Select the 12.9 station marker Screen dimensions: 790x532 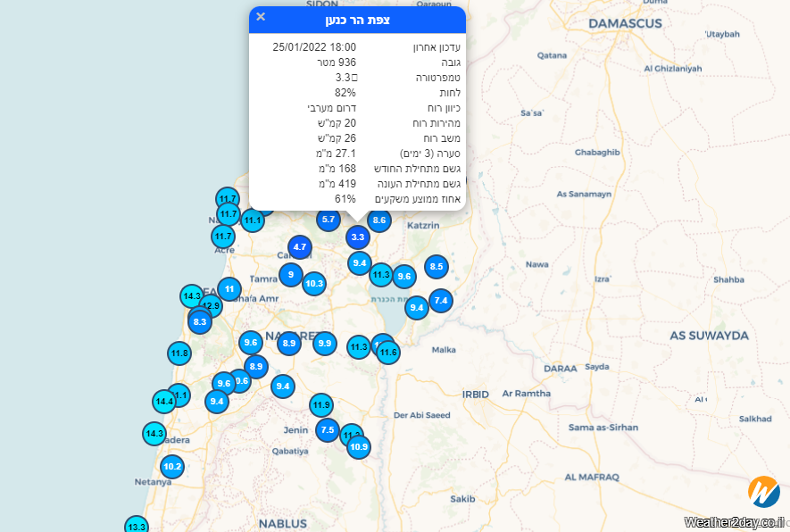(x=212, y=305)
